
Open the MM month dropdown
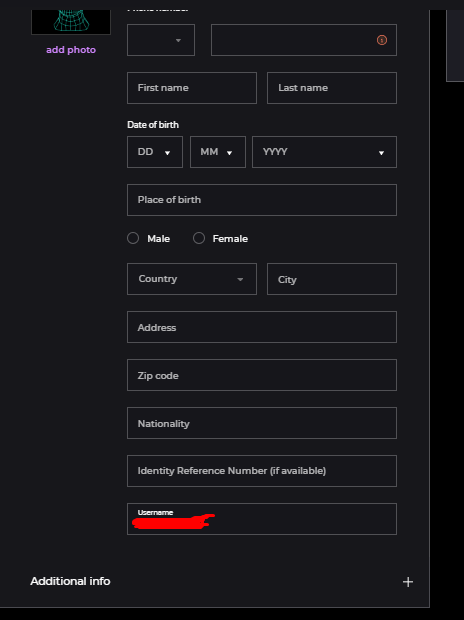(x=218, y=152)
